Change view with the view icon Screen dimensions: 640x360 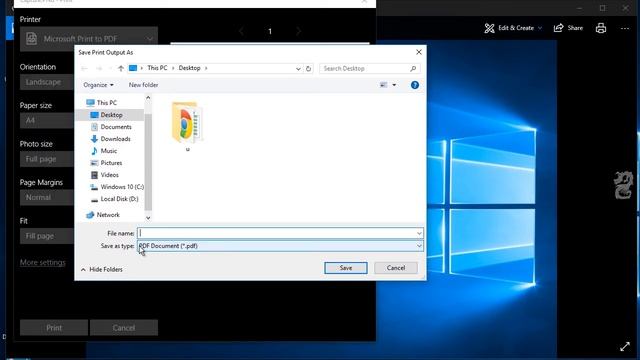coord(383,85)
